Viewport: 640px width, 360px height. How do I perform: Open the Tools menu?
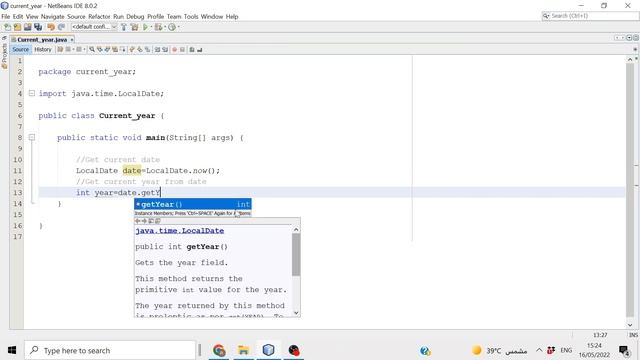(x=191, y=16)
